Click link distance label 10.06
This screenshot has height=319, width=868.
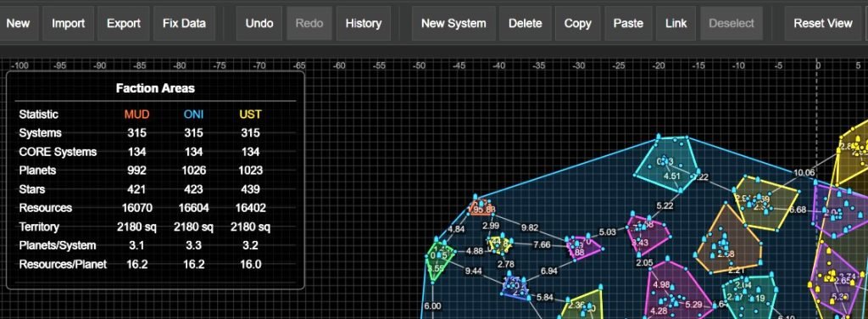click(x=804, y=173)
